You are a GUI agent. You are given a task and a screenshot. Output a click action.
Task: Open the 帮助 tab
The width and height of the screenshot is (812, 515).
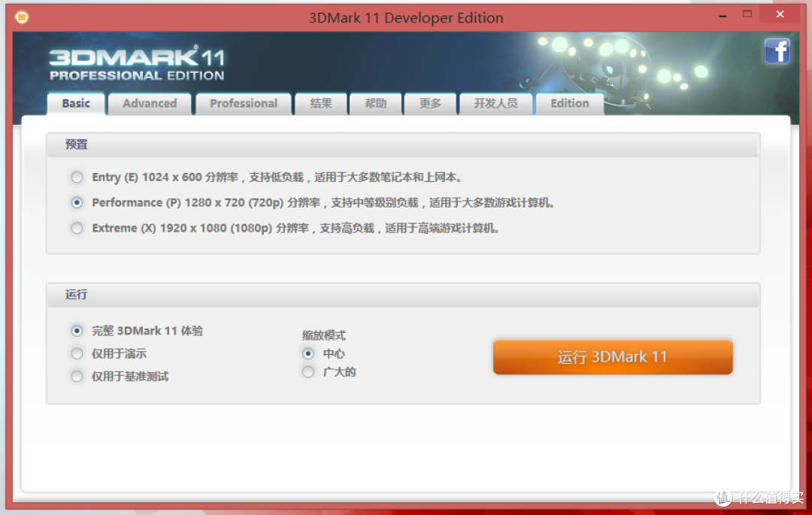coord(375,104)
